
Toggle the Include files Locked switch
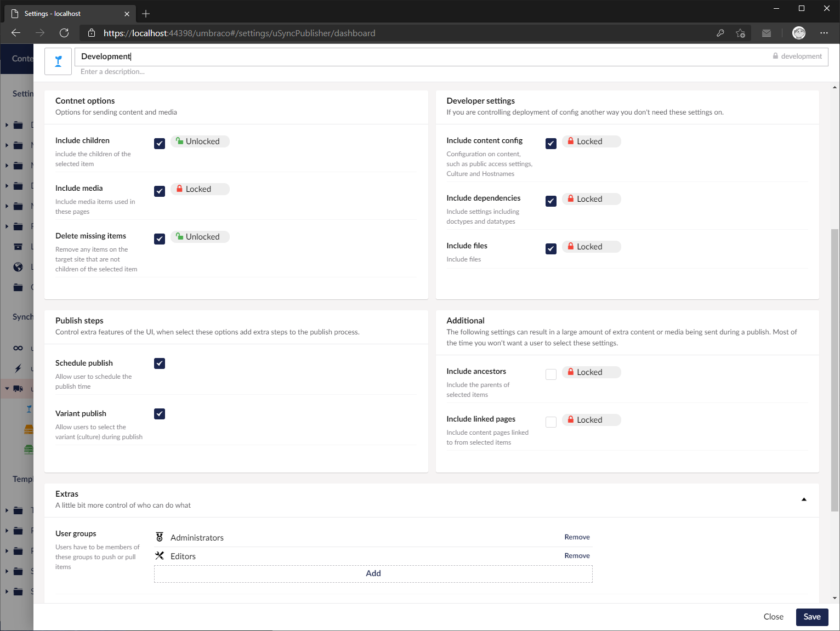[x=591, y=247]
